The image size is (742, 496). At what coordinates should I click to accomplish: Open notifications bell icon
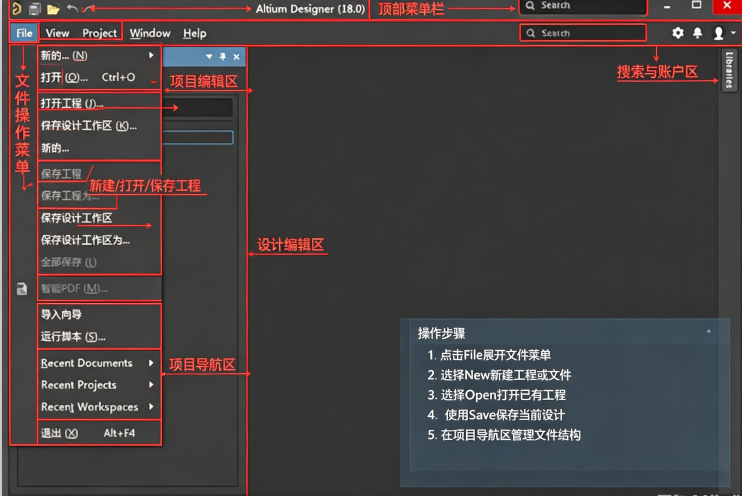[x=698, y=33]
